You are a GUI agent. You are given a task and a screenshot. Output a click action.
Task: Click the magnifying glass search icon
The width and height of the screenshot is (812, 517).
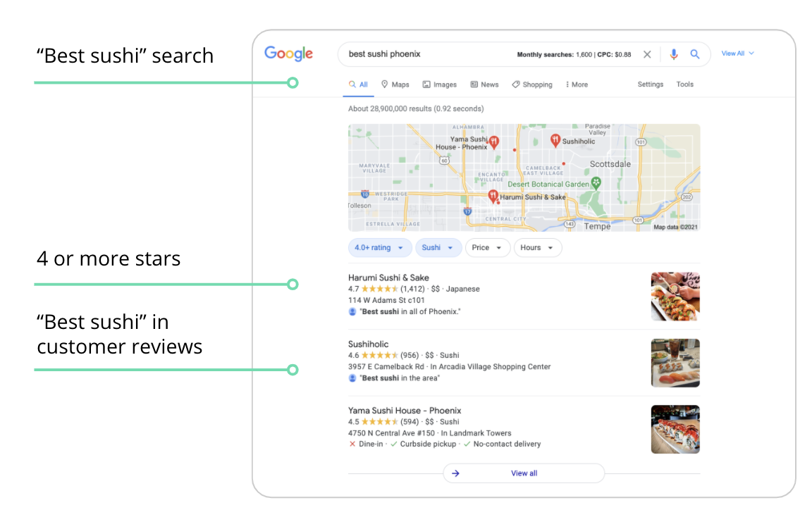[696, 54]
